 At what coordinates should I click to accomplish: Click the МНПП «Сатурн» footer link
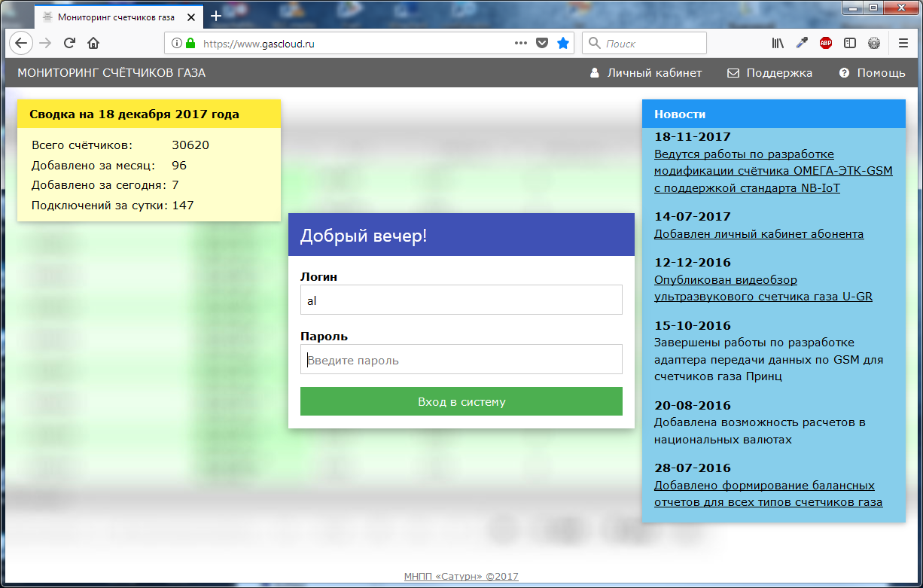(x=461, y=577)
